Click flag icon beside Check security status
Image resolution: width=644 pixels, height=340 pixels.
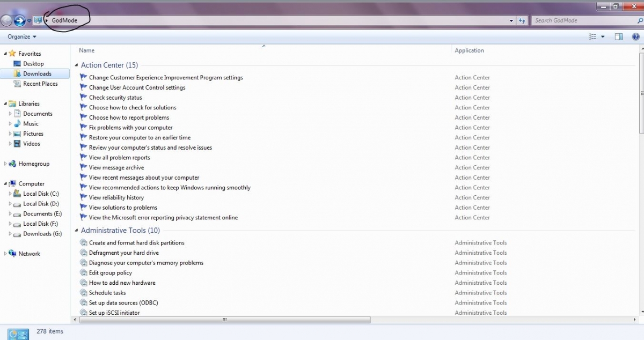(x=83, y=97)
